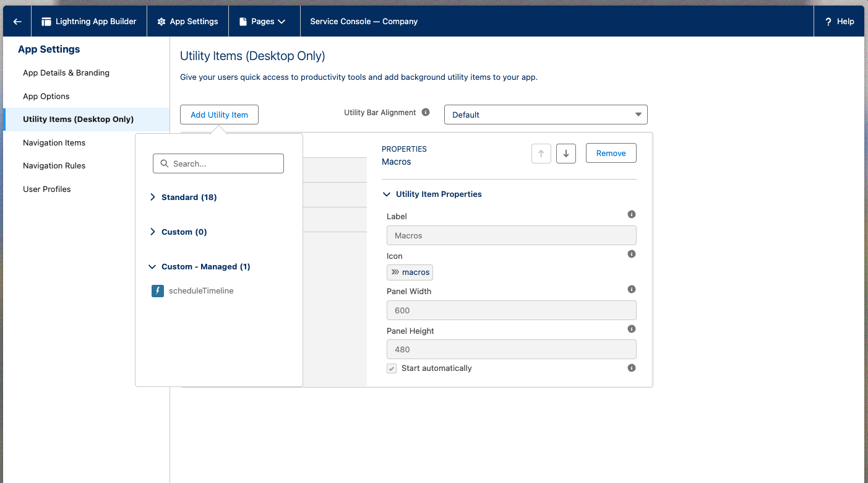Collapse Utility Item Properties section
Image resolution: width=868 pixels, height=483 pixels.
432,194
